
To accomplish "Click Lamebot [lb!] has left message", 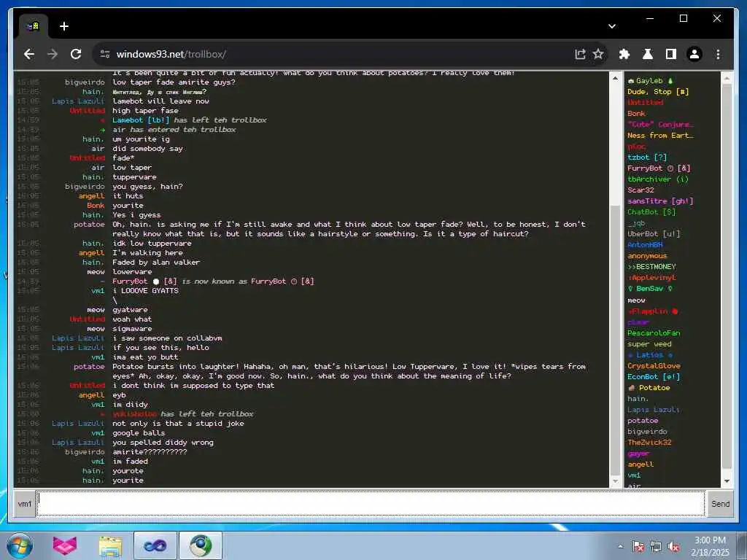I will [189, 120].
